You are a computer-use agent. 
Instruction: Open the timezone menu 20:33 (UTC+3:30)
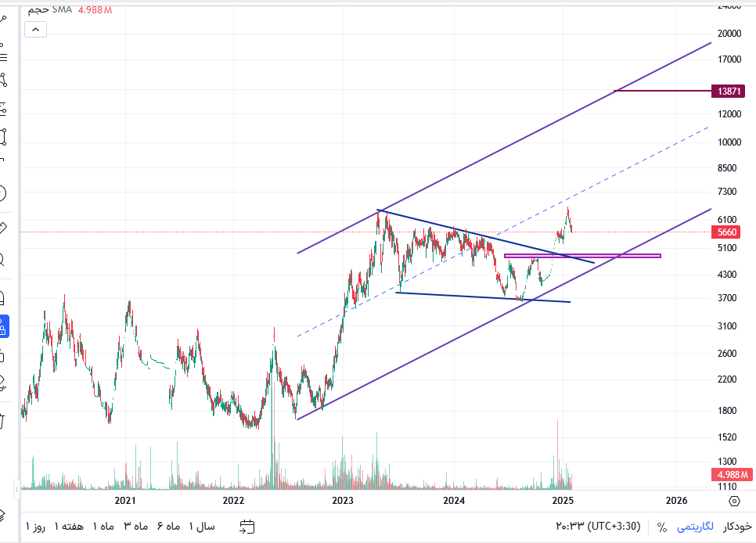tap(599, 526)
